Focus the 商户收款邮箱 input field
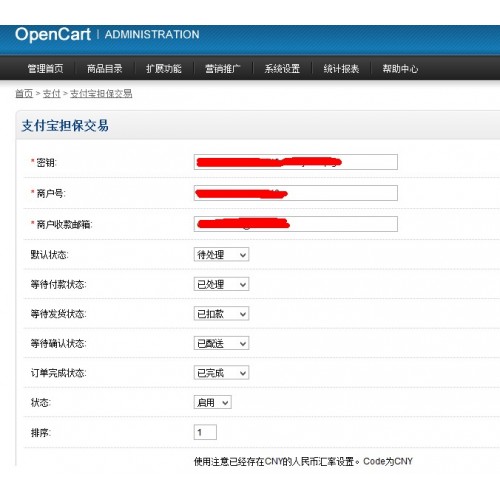 coord(296,224)
